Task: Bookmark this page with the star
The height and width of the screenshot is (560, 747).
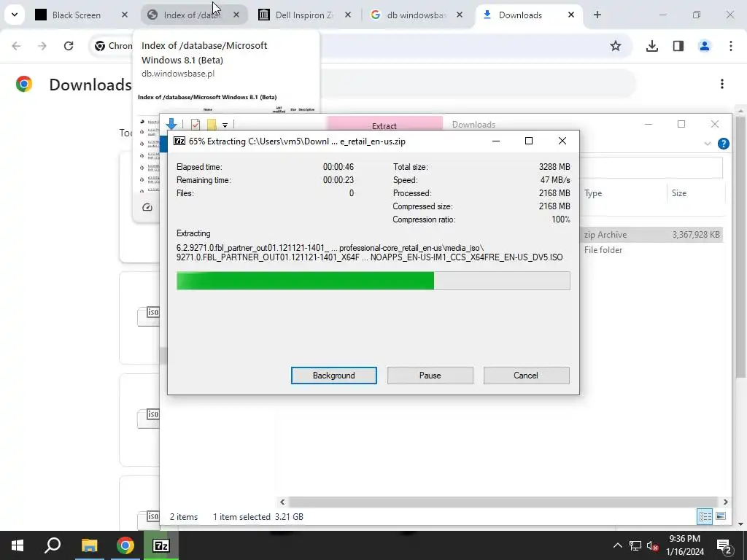Action: [616, 46]
